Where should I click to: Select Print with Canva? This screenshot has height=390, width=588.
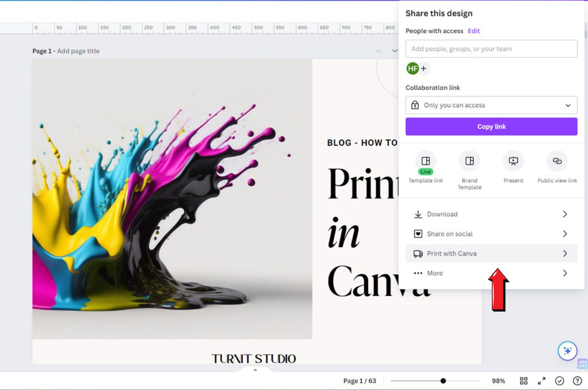[x=491, y=253]
